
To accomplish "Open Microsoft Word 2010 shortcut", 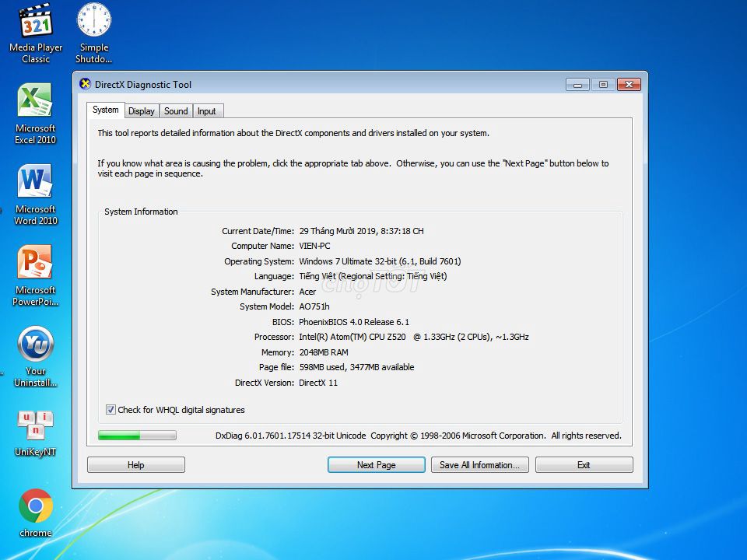I will [35, 194].
